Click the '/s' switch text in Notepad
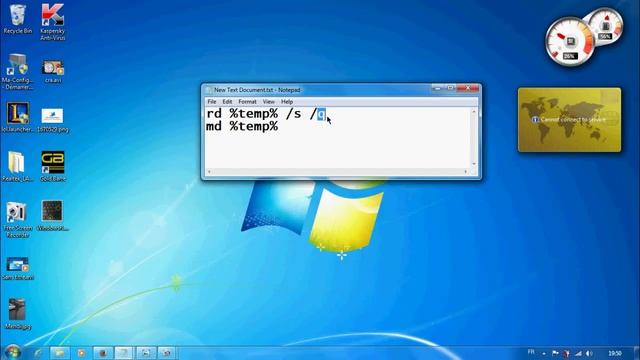The width and height of the screenshot is (640, 360). (293, 114)
